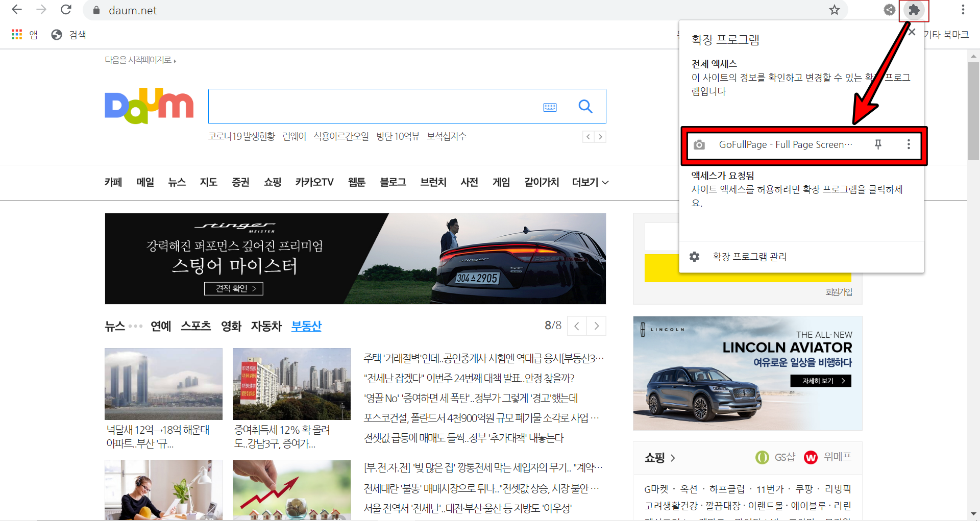Show next trending keywords
Screen dimensions: 980x521
tap(600, 136)
